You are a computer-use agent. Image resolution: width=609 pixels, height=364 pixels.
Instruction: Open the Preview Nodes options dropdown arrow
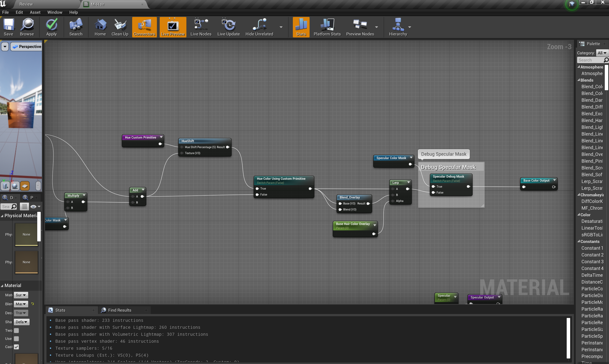point(376,27)
